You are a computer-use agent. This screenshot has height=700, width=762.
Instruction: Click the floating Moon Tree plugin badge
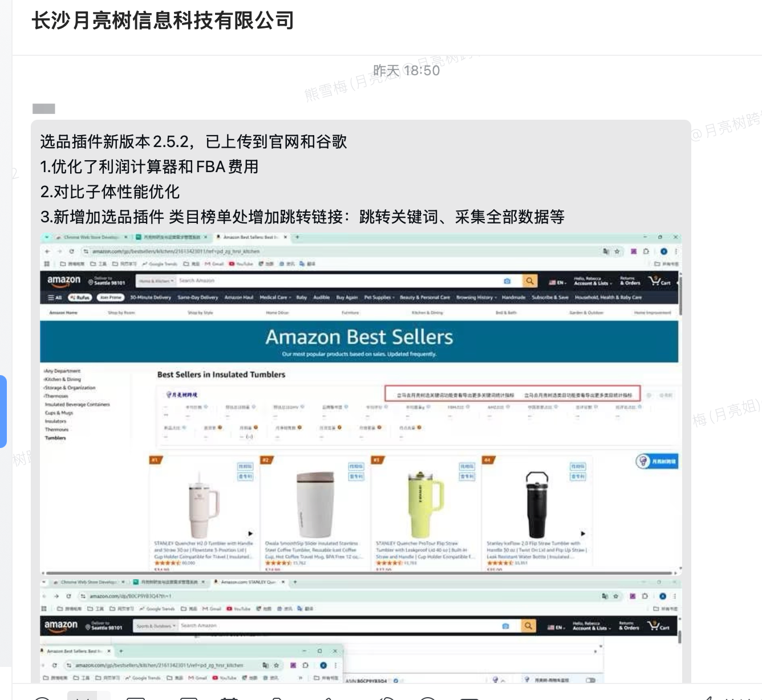657,461
